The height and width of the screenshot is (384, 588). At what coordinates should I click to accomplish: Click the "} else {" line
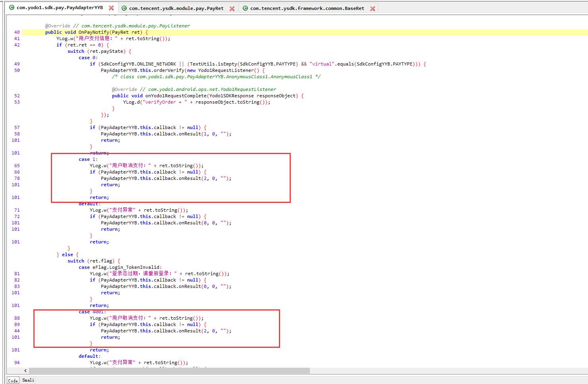[x=68, y=255]
